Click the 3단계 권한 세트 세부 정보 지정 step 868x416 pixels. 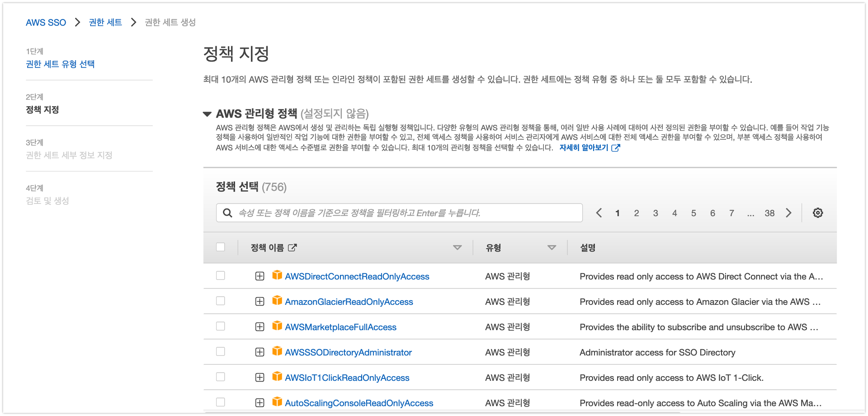pos(69,156)
